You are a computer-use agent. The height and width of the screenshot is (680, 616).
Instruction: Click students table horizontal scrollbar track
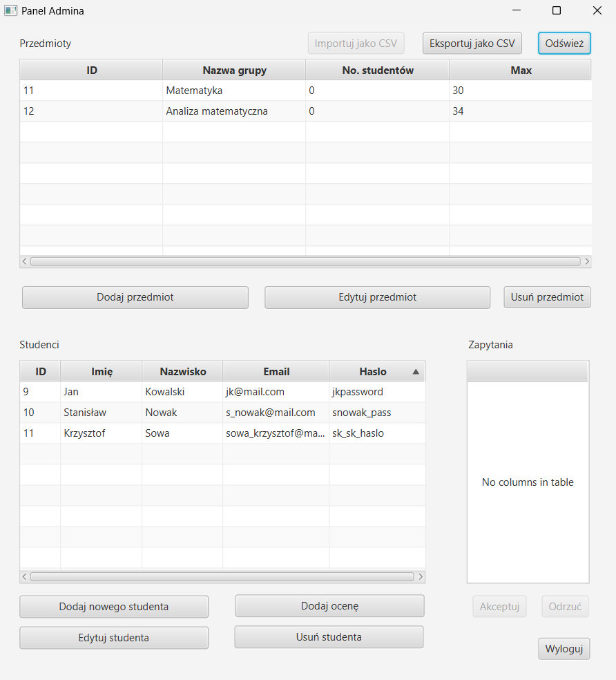coord(222,577)
